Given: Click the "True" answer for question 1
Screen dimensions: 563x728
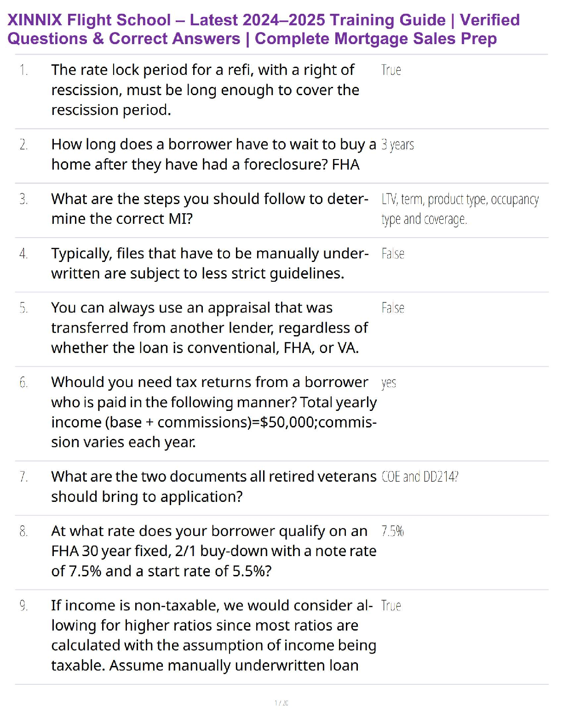Looking at the screenshot, I should point(391,70).
